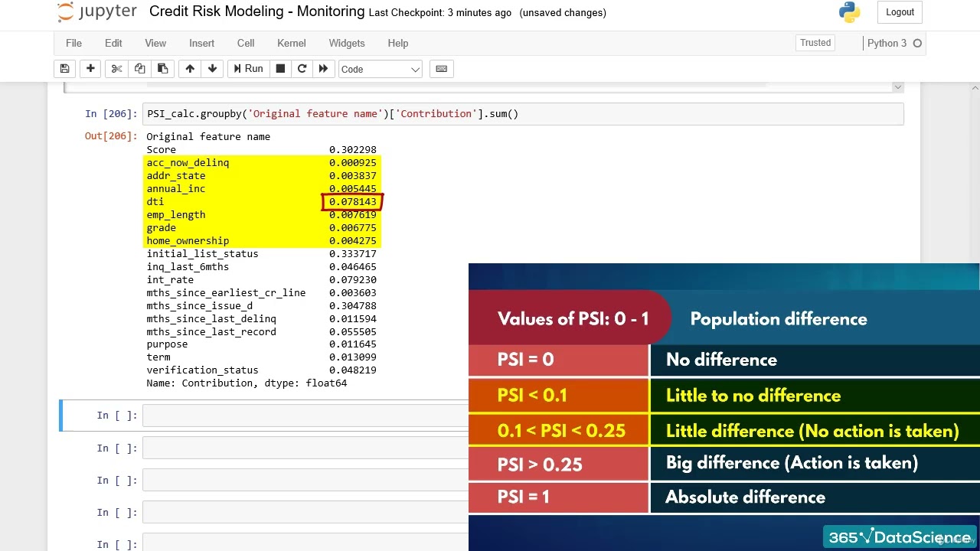Image resolution: width=980 pixels, height=551 pixels.
Task: Copy selected cells icon
Action: tap(139, 69)
